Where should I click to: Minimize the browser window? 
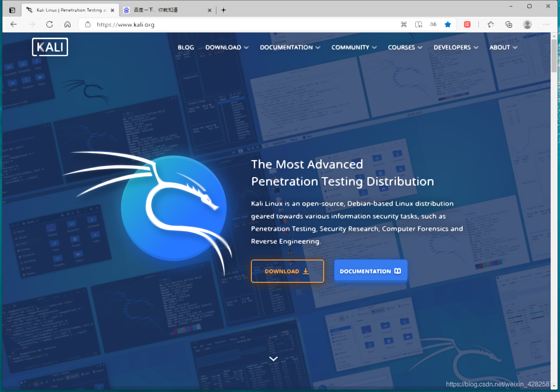pyautogui.click(x=511, y=6)
